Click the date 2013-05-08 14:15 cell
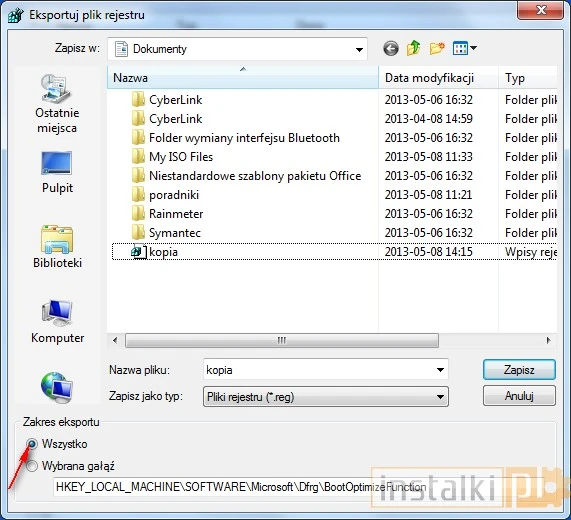Viewport: 571px width, 520px height. coord(429,252)
